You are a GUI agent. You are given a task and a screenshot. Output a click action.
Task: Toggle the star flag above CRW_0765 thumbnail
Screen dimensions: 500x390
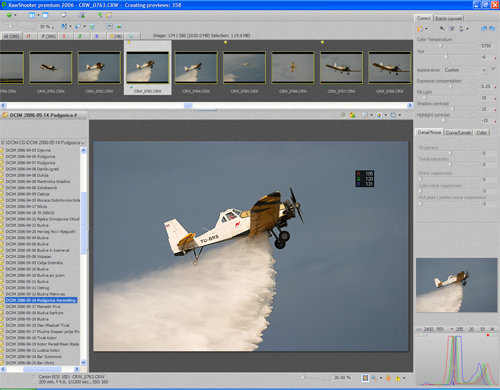226,42
